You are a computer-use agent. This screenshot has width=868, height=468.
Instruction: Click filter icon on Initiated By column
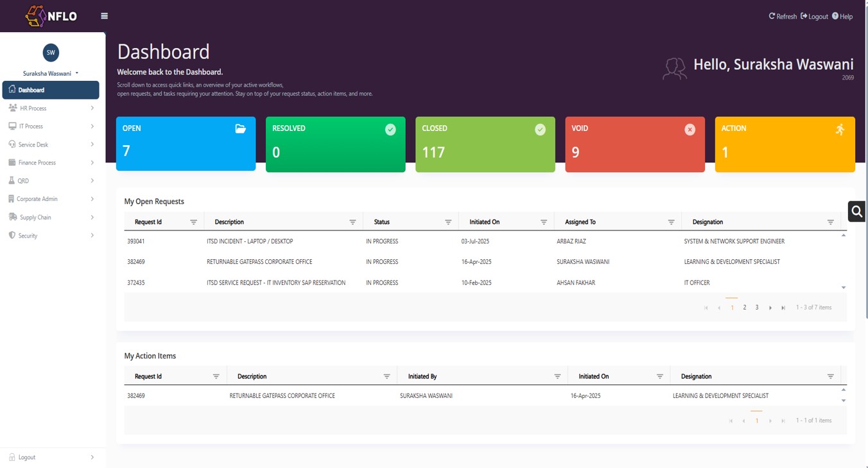[x=557, y=377]
